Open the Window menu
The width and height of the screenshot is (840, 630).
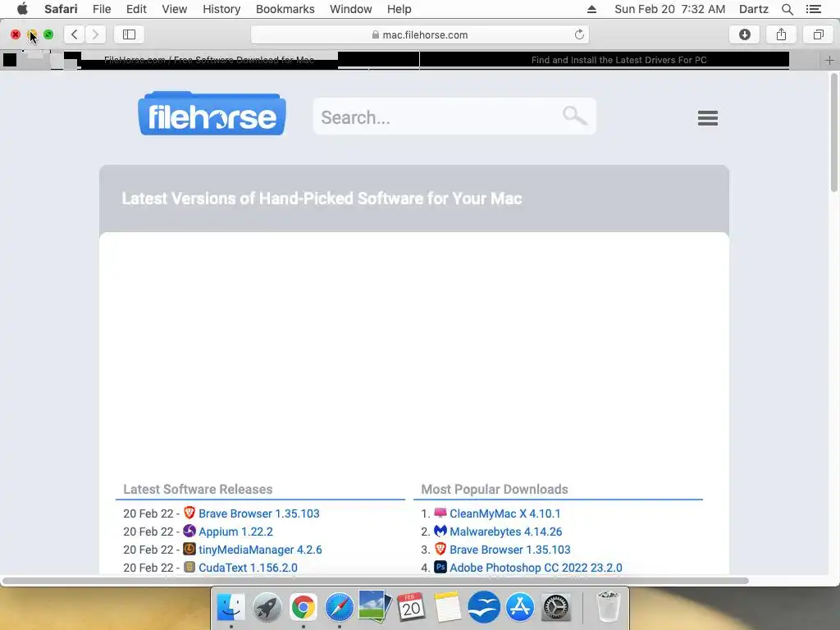click(x=351, y=9)
